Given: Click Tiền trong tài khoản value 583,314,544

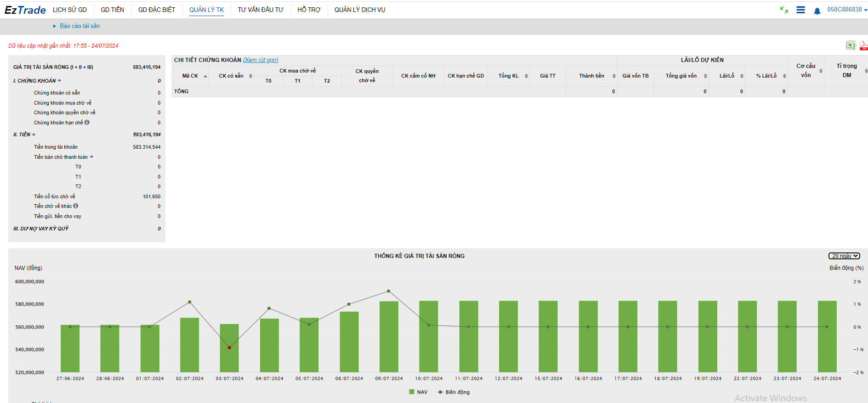Looking at the screenshot, I should pyautogui.click(x=147, y=147).
